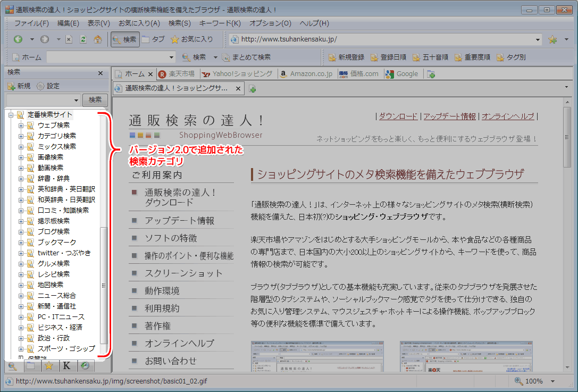Click the 新規登録 favorites button
578x392 pixels.
pyautogui.click(x=347, y=57)
